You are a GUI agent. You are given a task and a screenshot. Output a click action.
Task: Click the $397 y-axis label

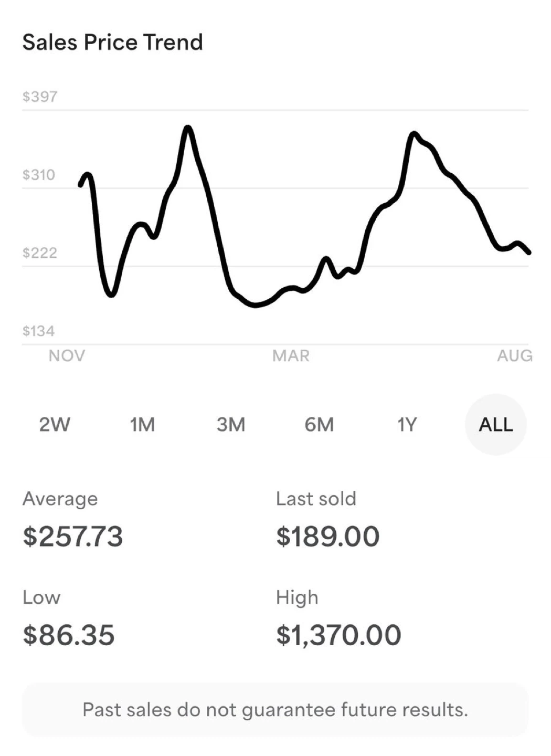40,97
